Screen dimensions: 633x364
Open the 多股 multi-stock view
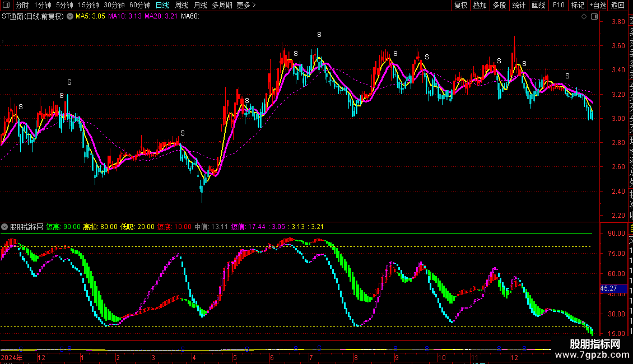coord(499,5)
